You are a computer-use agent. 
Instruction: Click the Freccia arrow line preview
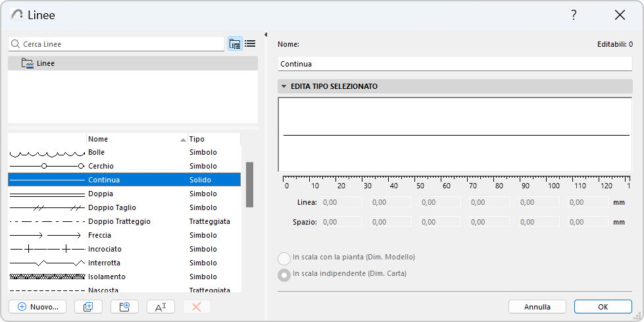pyautogui.click(x=45, y=235)
